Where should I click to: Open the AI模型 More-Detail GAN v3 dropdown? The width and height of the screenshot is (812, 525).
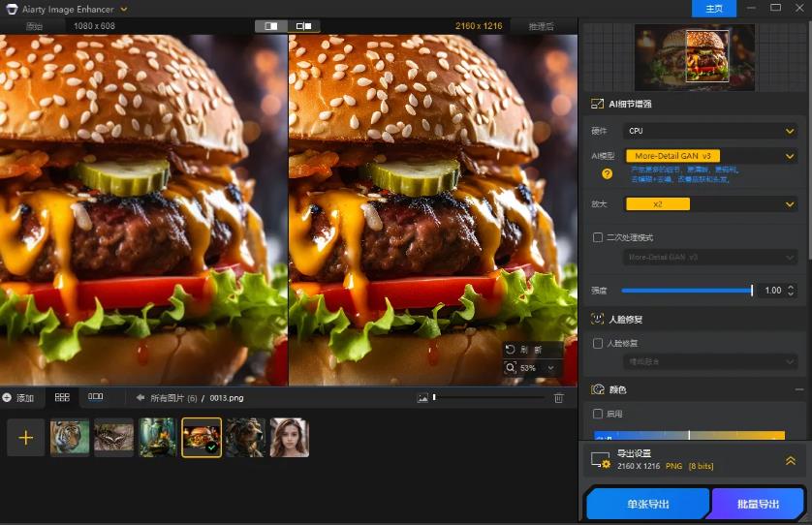(710, 156)
